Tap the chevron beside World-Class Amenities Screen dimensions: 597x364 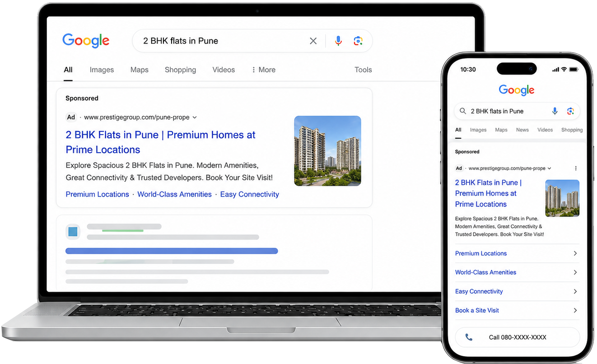(x=575, y=272)
